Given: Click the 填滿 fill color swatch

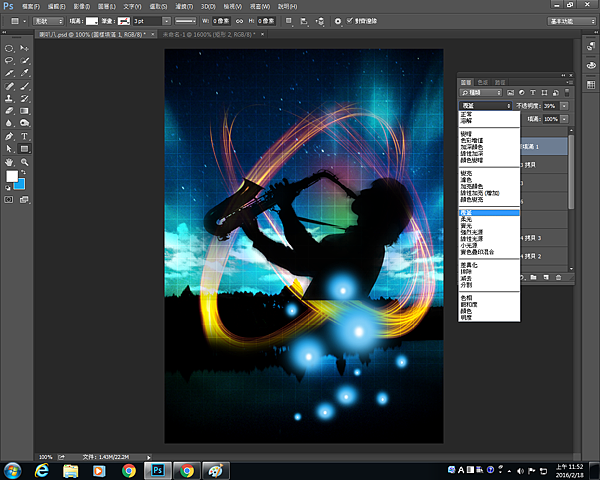Looking at the screenshot, I should (90, 20).
